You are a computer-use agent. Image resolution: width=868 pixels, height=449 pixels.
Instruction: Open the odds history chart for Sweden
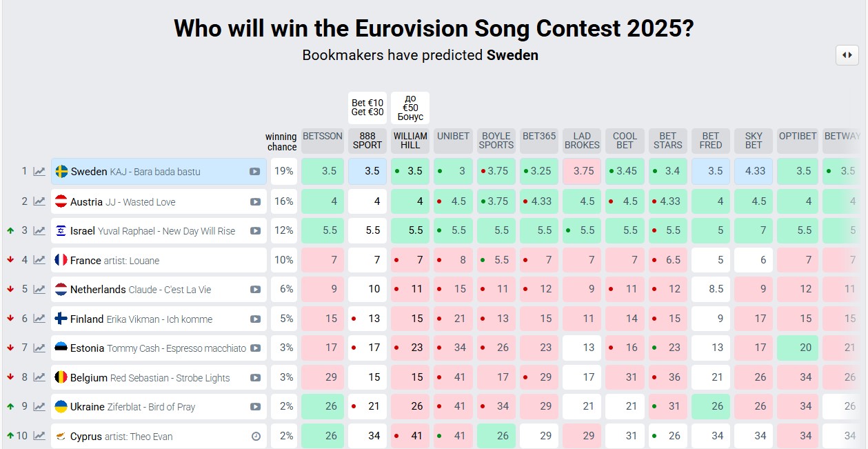pyautogui.click(x=39, y=172)
